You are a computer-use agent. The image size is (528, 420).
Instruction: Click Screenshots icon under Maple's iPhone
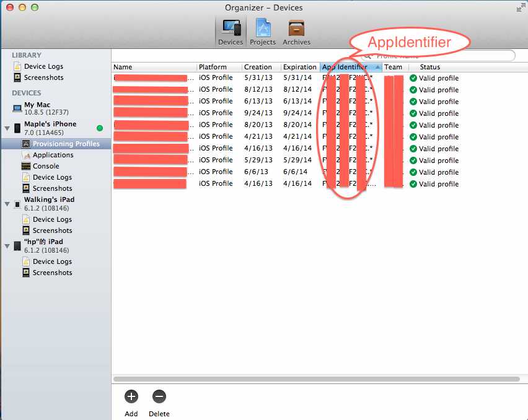point(26,188)
